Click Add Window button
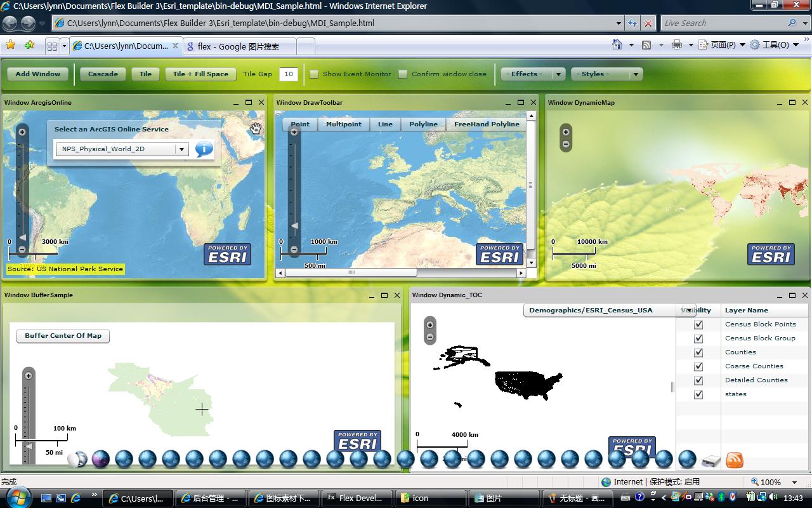 click(37, 74)
